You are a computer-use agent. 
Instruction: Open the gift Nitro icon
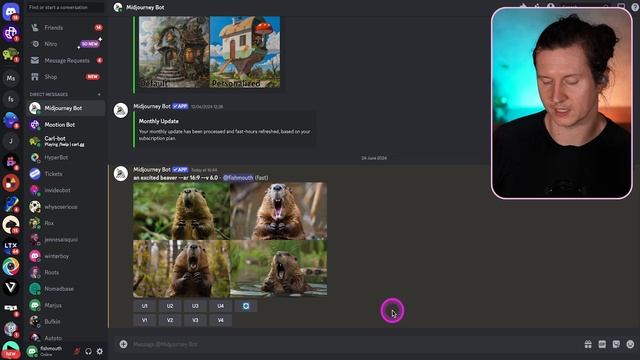(x=588, y=344)
